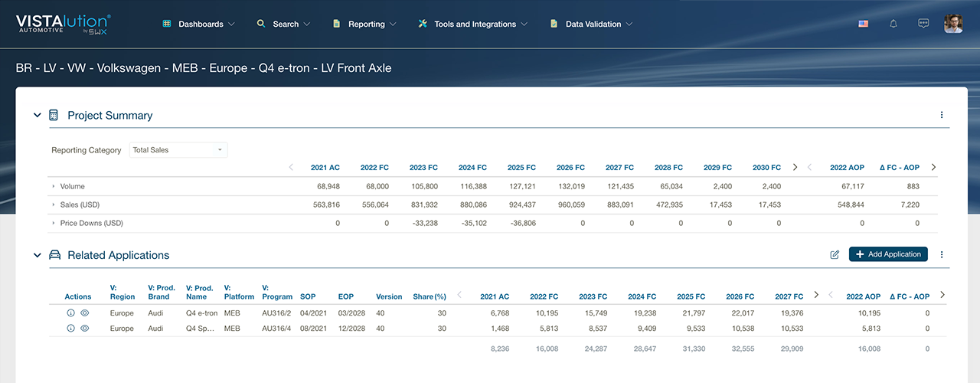The width and height of the screenshot is (980, 383).
Task: Page Project Summary years right after 2030 FC
Action: 795,167
